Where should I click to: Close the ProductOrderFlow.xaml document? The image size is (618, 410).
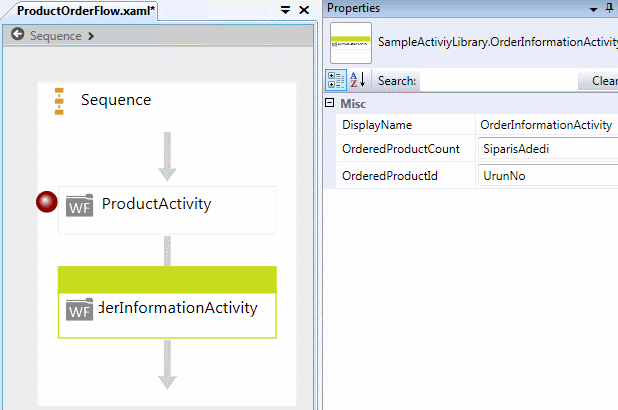(x=305, y=9)
